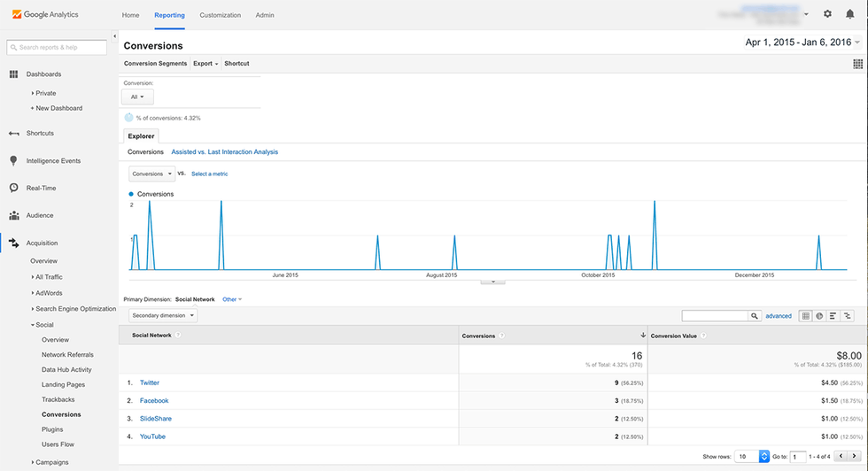
Task: Go to the Home tab
Action: pos(131,15)
